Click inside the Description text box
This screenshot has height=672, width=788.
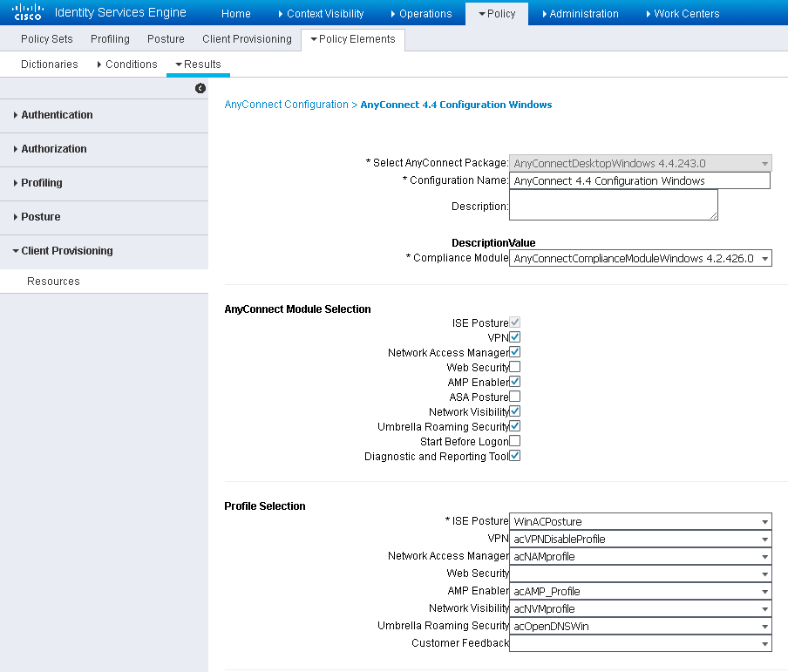pos(613,204)
